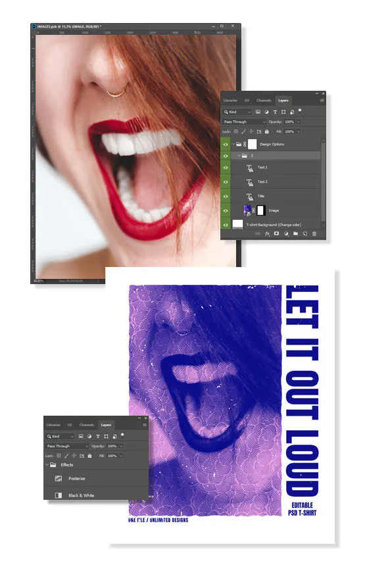Switch to Libraries tab in Effects panel
Screen dimensions: 365x588
pos(53,425)
